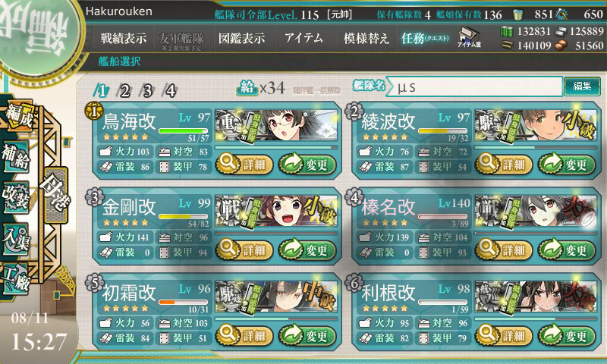Image resolution: width=607 pixels, height=364 pixels.
Task: Click the 母港 home port icon
Action: [x=56, y=195]
